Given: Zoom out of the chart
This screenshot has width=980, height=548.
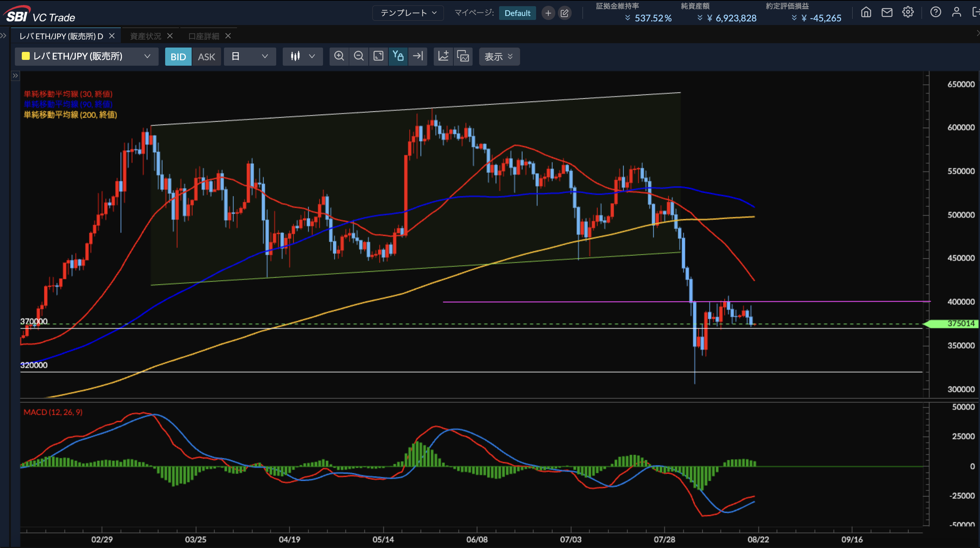Looking at the screenshot, I should pos(358,56).
